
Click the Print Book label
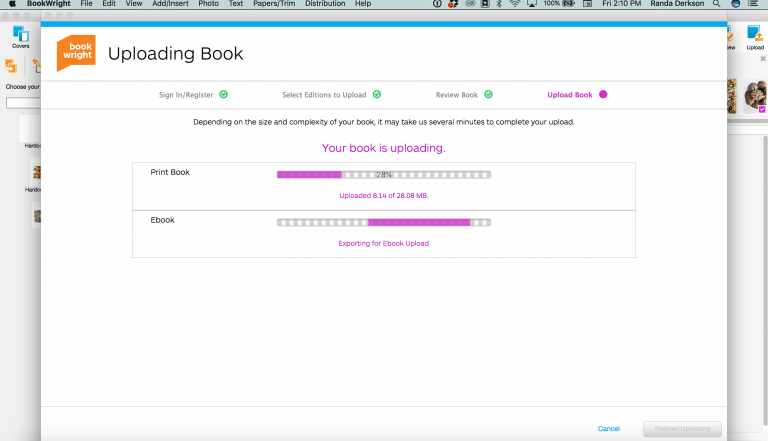(170, 172)
